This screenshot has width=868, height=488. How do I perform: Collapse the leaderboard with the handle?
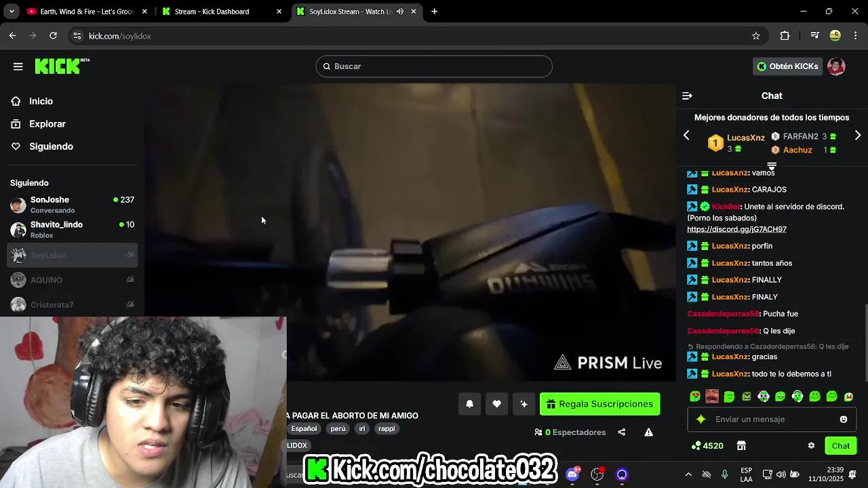point(772,165)
